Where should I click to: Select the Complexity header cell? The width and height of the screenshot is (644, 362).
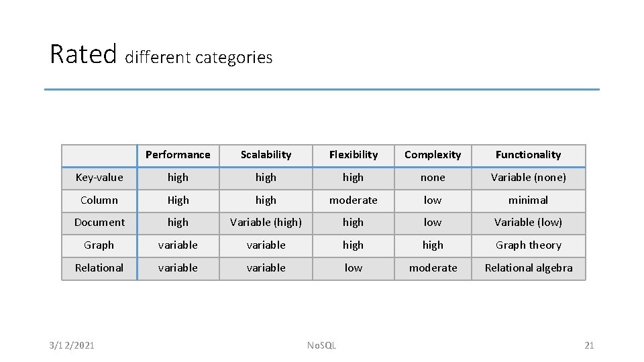pyautogui.click(x=433, y=155)
